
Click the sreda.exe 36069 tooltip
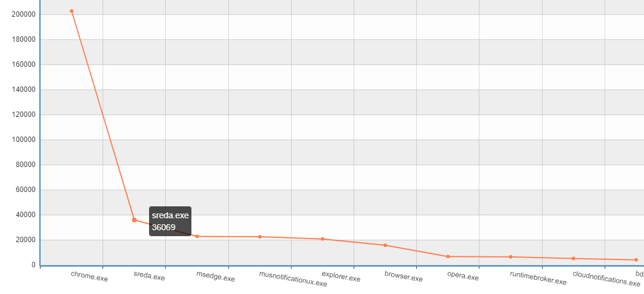(x=171, y=221)
